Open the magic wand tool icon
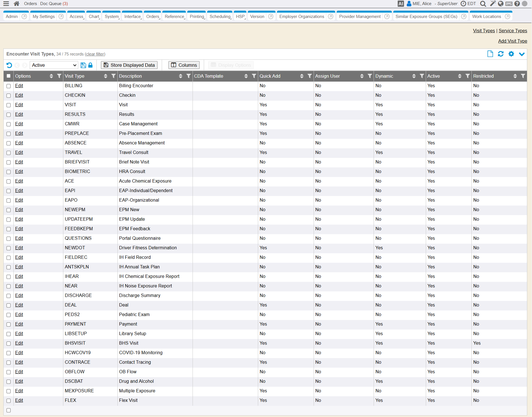This screenshot has height=417, width=532. 492,4
